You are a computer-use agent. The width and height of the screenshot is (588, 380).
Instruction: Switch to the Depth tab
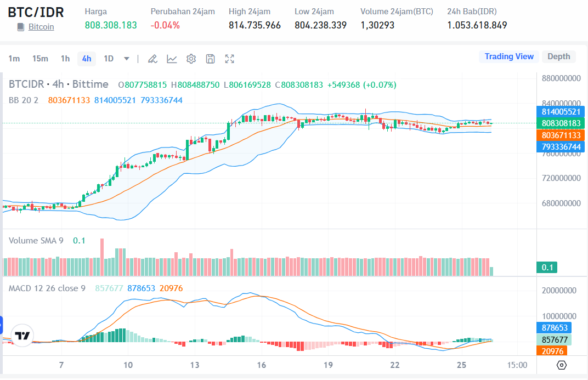558,56
